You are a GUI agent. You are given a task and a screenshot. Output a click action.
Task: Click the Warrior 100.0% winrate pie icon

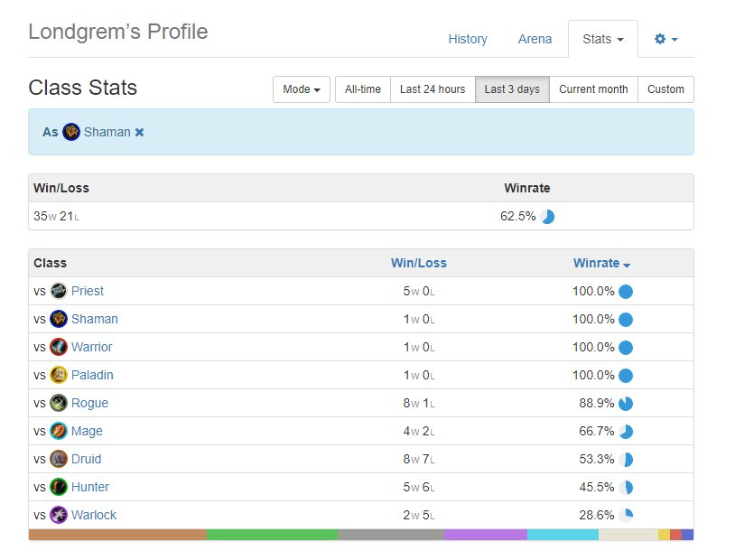(626, 348)
